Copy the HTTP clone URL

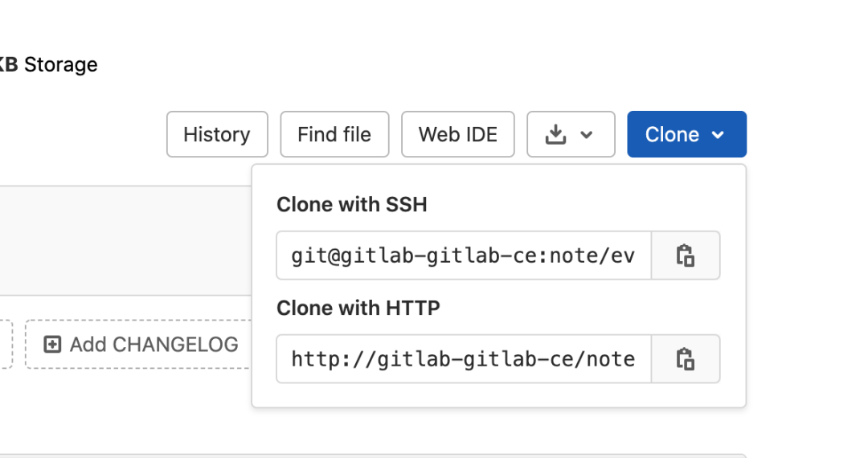(x=685, y=358)
